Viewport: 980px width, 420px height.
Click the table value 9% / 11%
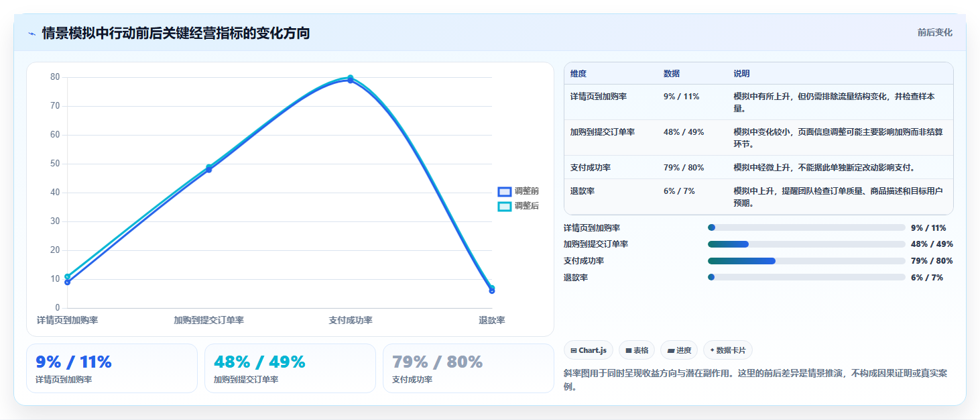point(681,96)
